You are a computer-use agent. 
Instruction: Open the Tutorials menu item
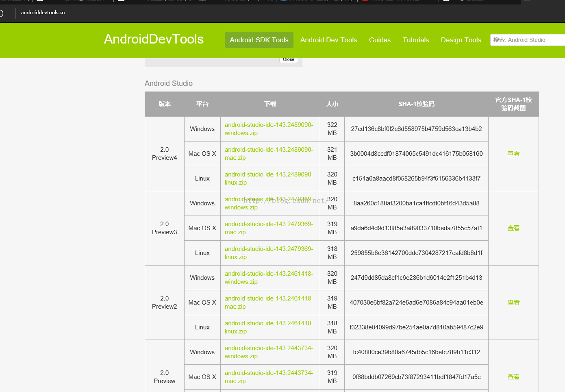[416, 40]
